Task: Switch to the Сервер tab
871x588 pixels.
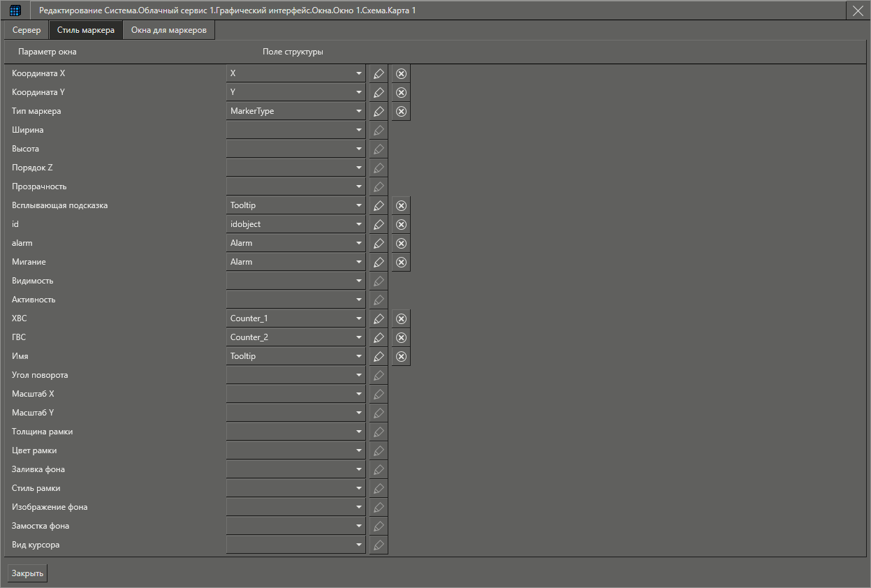Action: tap(27, 30)
